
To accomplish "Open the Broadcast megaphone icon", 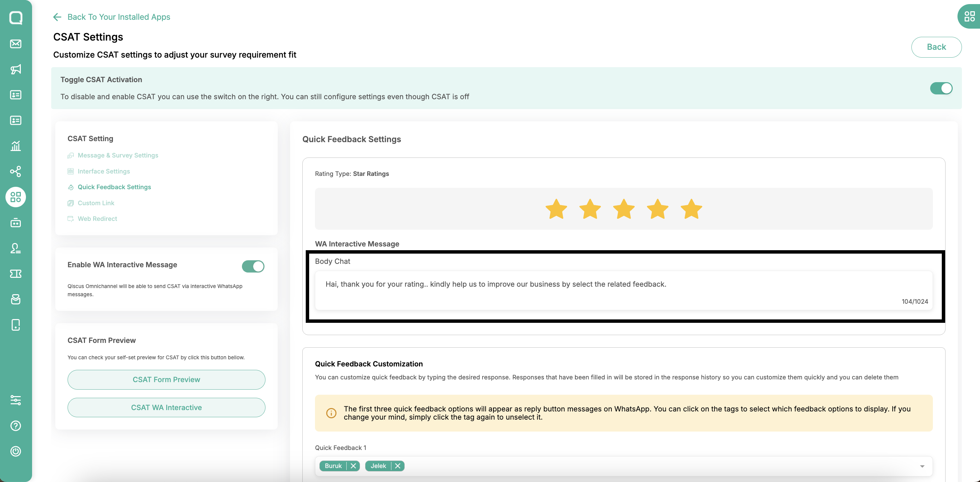I will (16, 69).
